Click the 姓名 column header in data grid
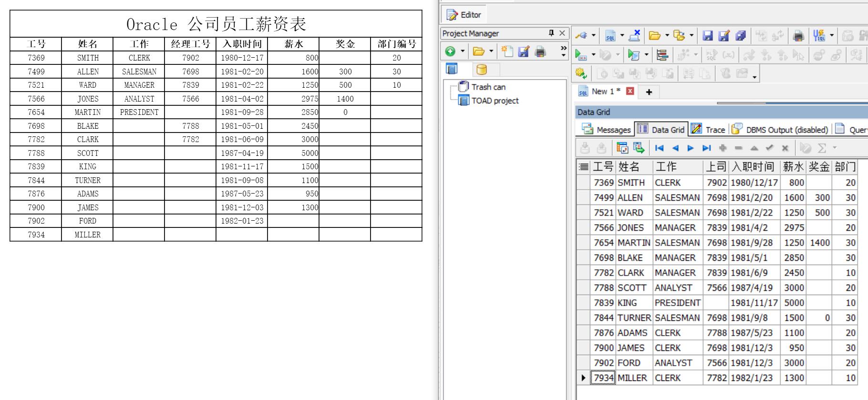The width and height of the screenshot is (868, 400). [x=634, y=167]
